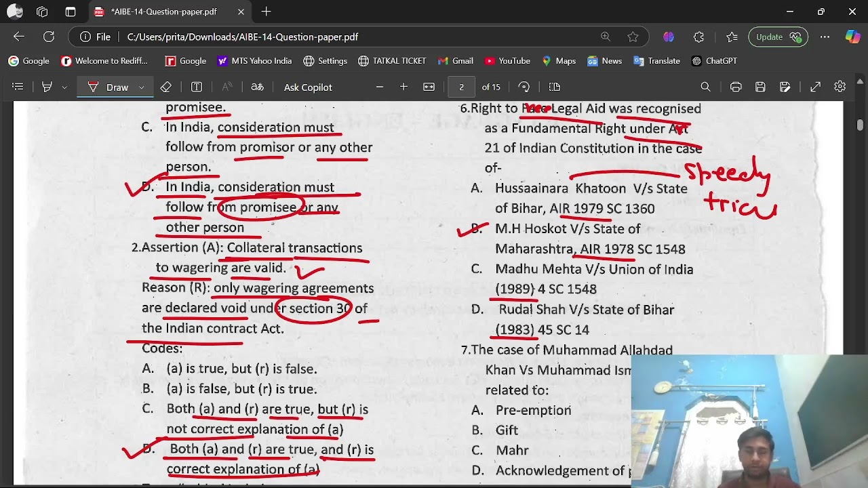Open the browser profile icon
This screenshot has width=868, height=488.
coord(15,12)
